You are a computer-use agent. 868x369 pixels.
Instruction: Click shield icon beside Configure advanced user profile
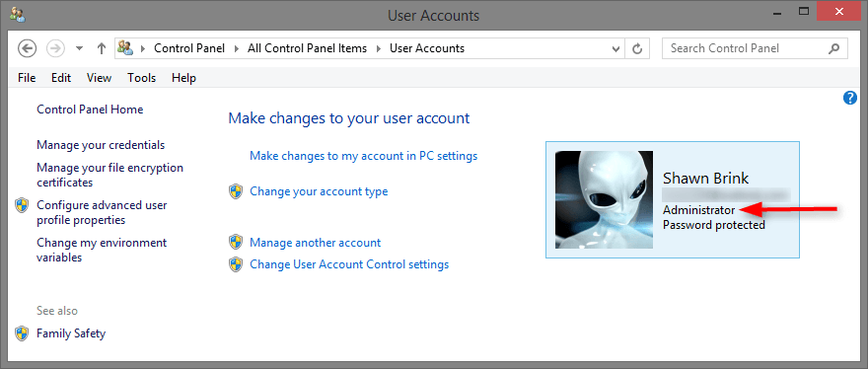point(22,205)
